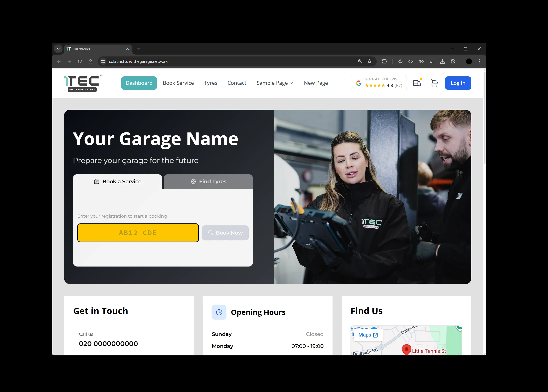Open the tab search chevron
The width and height of the screenshot is (548, 392).
click(58, 49)
